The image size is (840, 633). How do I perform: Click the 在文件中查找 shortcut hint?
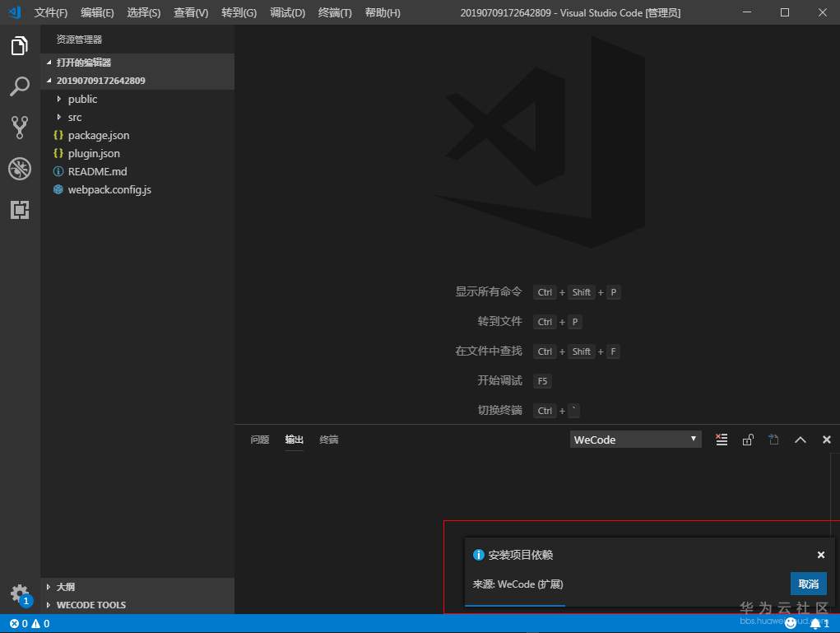point(489,351)
